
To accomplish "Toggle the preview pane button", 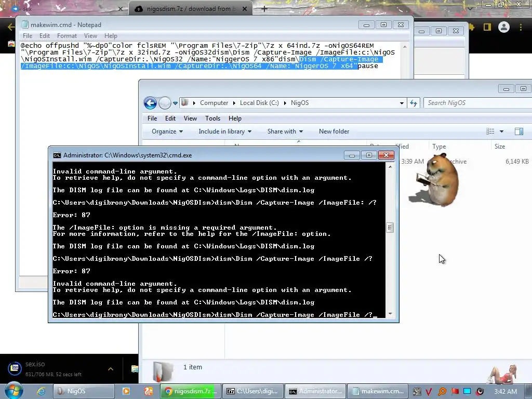I will 519,131.
